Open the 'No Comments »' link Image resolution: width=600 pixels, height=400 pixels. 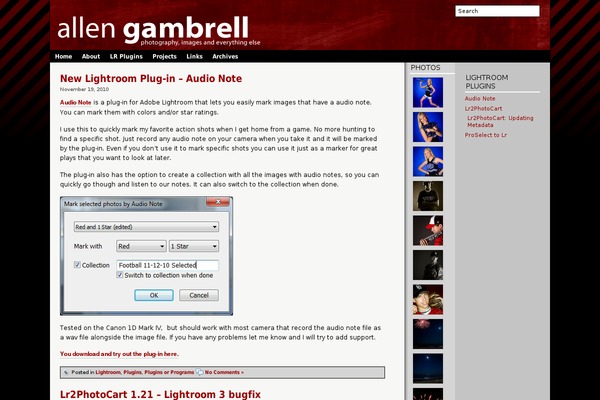pos(224,372)
